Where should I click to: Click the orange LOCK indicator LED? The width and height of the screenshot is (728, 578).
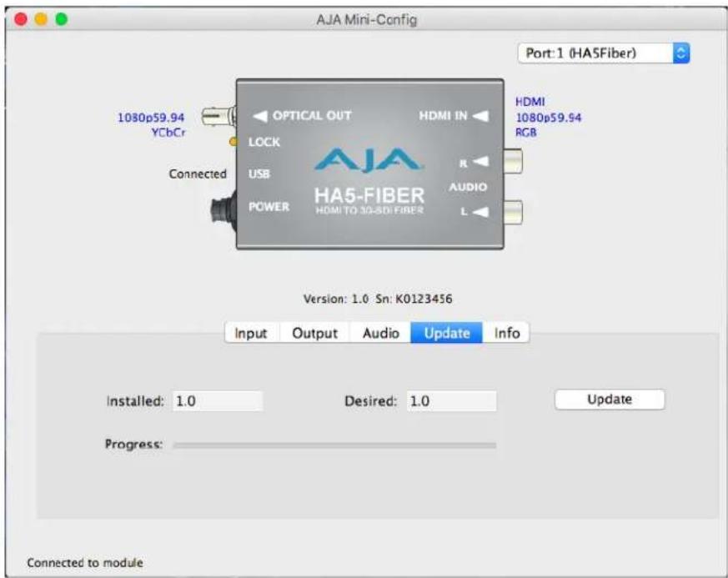[233, 142]
